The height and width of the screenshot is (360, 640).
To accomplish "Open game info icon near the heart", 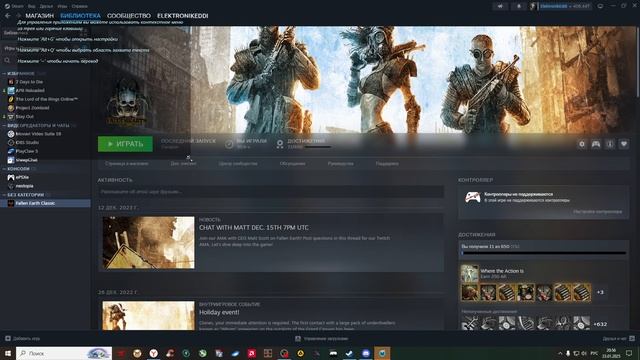I will click(610, 144).
